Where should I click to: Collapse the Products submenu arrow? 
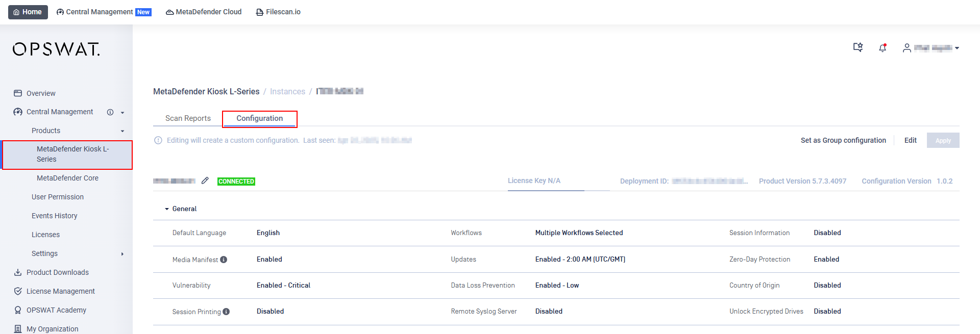click(x=122, y=131)
